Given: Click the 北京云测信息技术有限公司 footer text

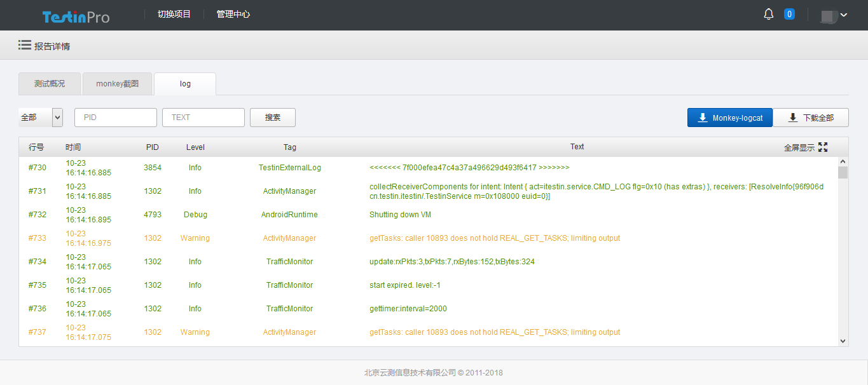Looking at the screenshot, I should click(434, 373).
